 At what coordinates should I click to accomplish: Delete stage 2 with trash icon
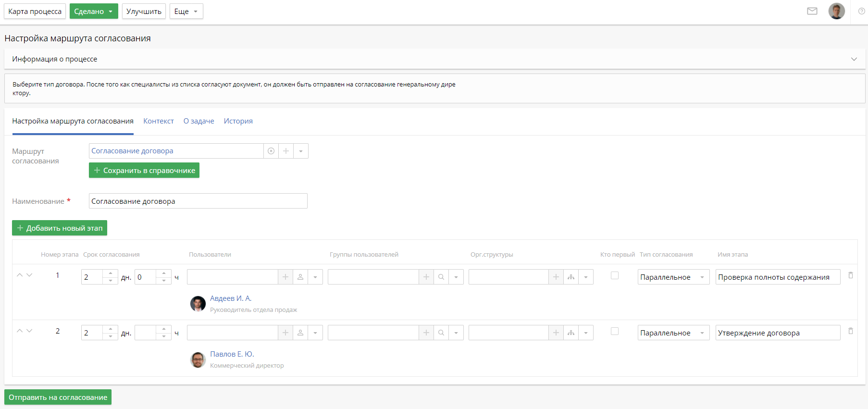(x=850, y=331)
